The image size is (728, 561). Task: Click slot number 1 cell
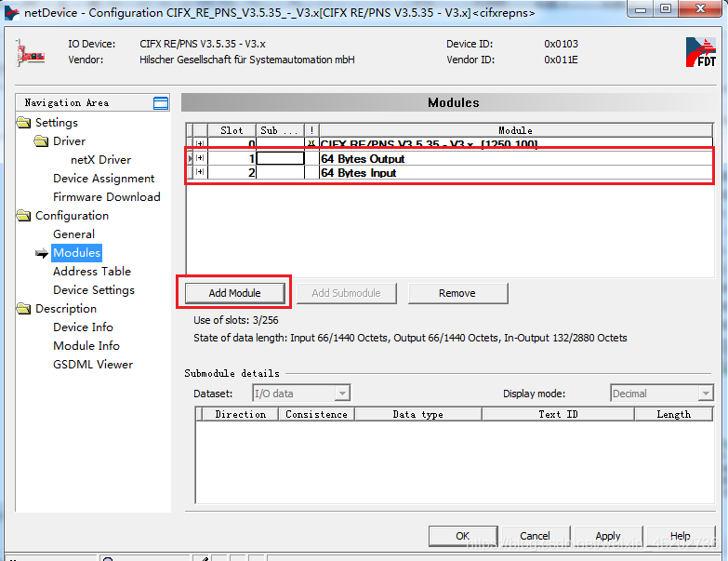coord(232,159)
